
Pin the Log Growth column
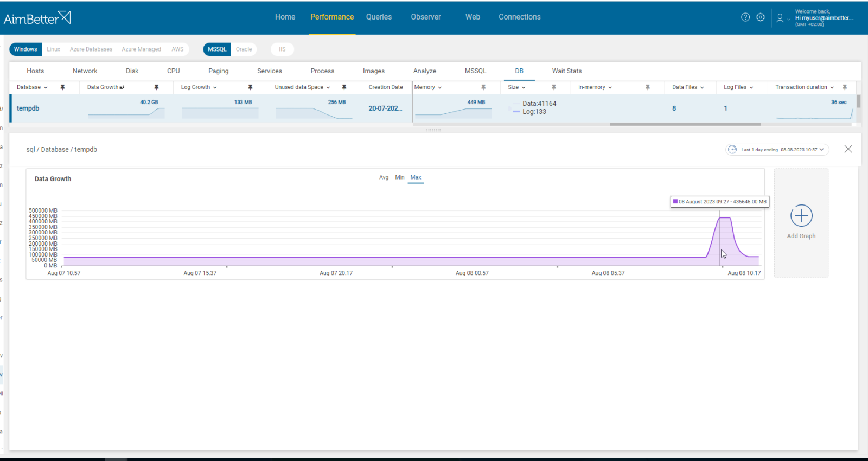(x=250, y=87)
